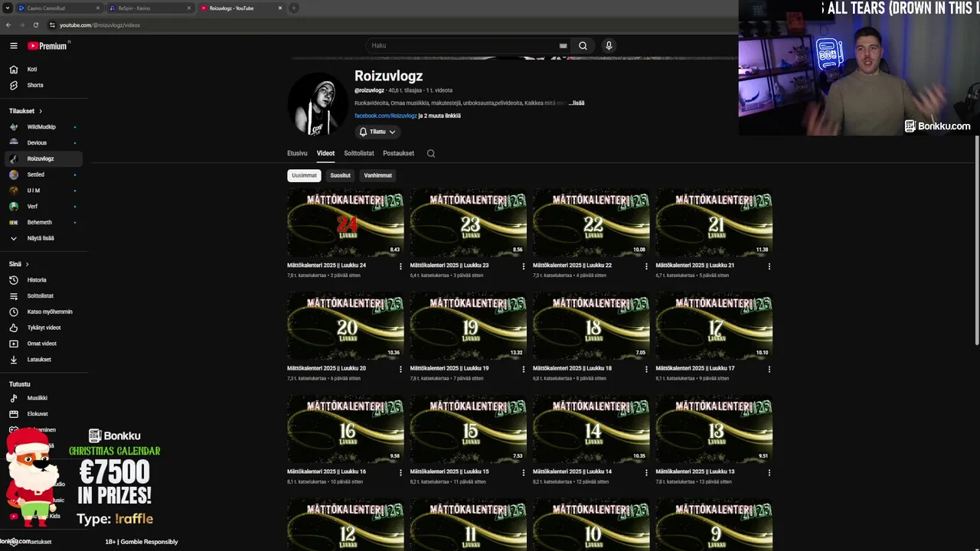Open Mättökalenteri 2025 Luukku 18 title
Image resolution: width=980 pixels, height=551 pixels.
[572, 368]
